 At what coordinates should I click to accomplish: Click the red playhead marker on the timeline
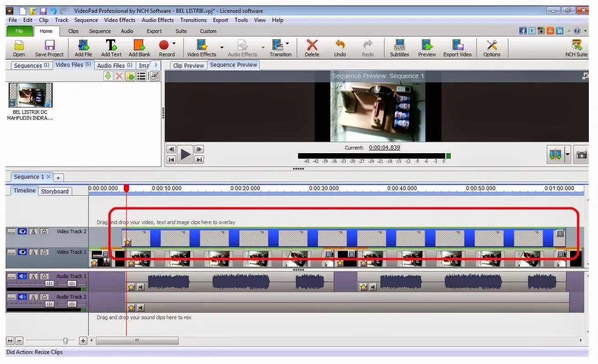click(126, 188)
